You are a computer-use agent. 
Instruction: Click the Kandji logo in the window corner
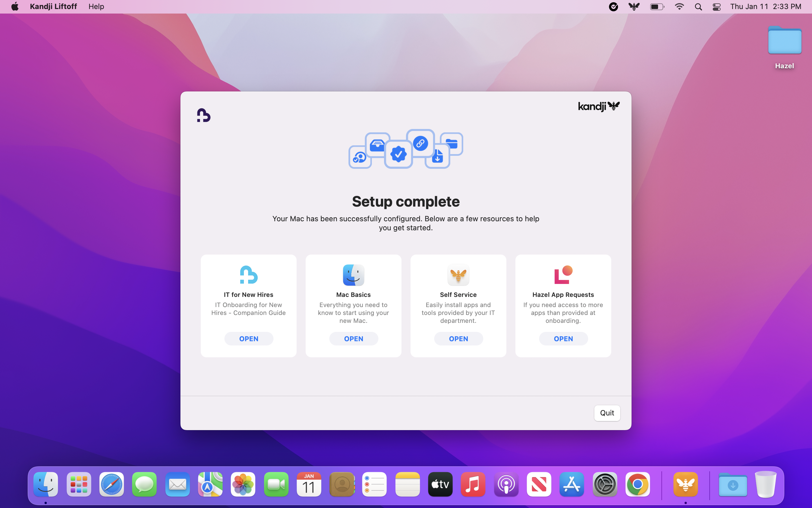click(x=599, y=106)
